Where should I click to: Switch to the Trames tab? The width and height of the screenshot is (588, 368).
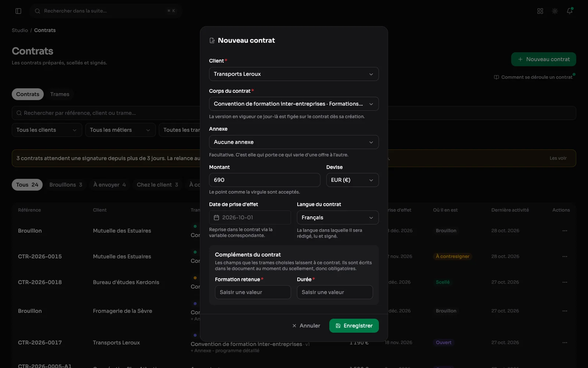(x=60, y=94)
